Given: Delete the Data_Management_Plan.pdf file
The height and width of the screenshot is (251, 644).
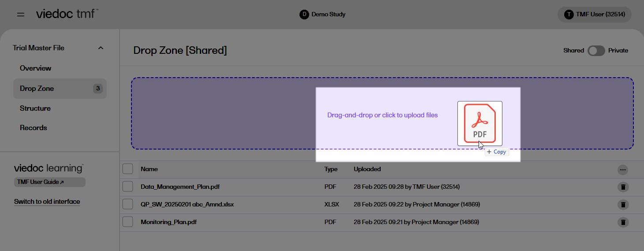Looking at the screenshot, I should [x=623, y=187].
